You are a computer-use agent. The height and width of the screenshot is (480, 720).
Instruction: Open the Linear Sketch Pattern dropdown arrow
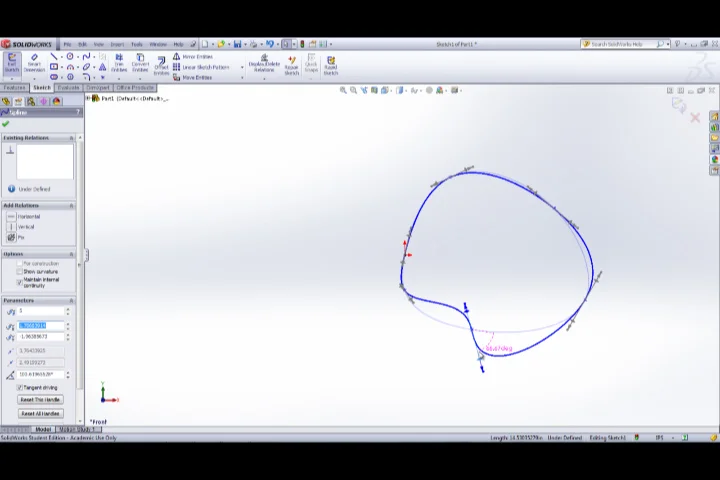[242, 68]
